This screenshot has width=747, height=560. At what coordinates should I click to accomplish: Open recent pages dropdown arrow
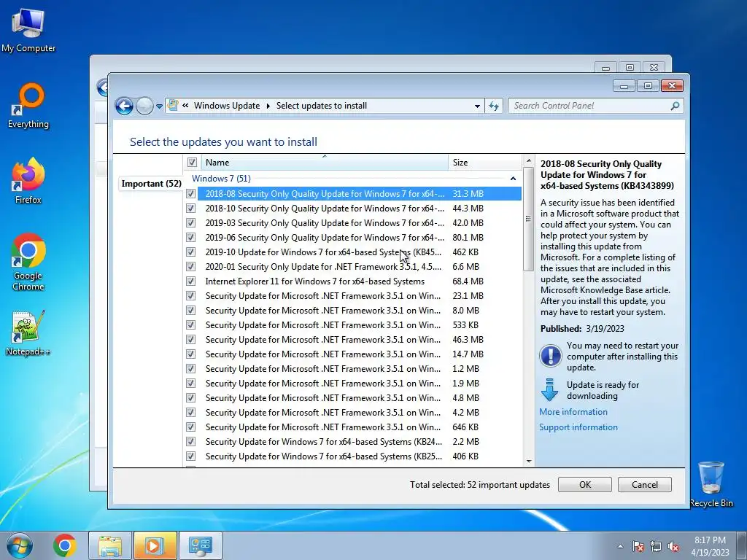point(159,106)
